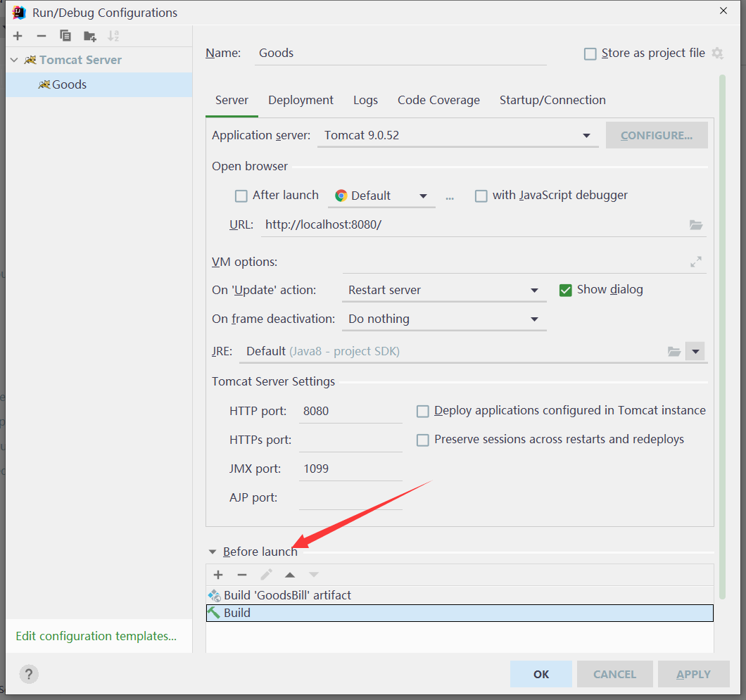
Task: Collapse the Before launch section
Action: (213, 552)
